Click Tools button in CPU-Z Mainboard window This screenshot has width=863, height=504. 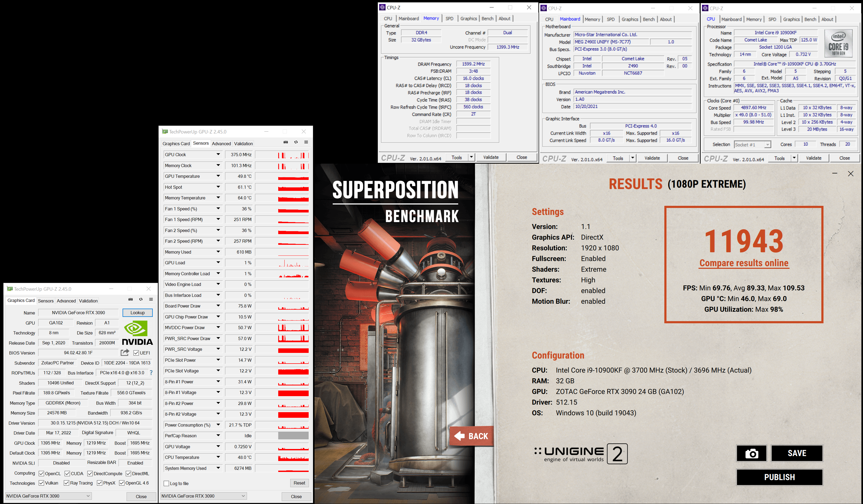point(618,158)
